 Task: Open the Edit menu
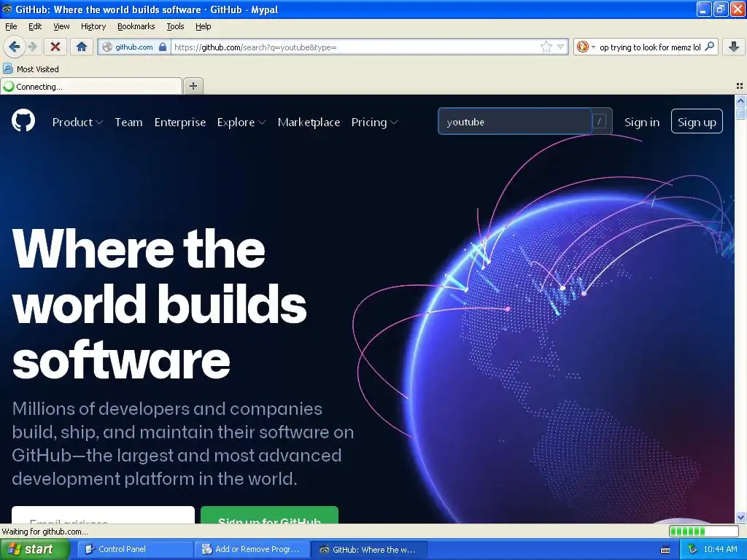35,26
